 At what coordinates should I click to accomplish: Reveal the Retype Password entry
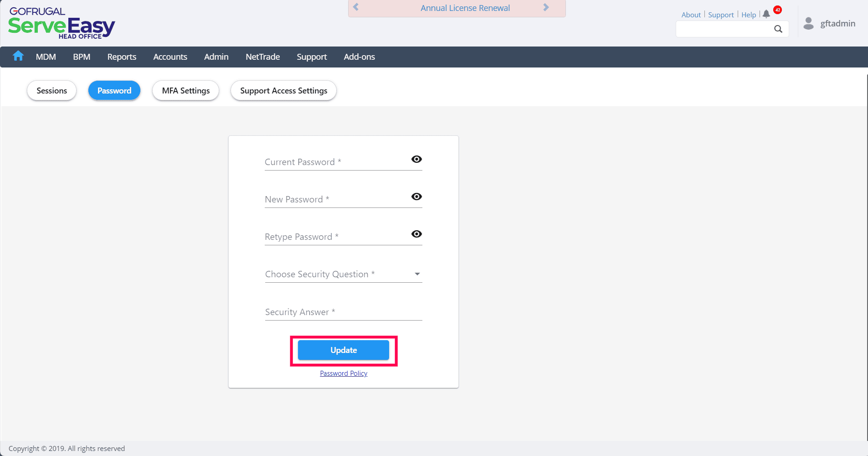pos(416,234)
